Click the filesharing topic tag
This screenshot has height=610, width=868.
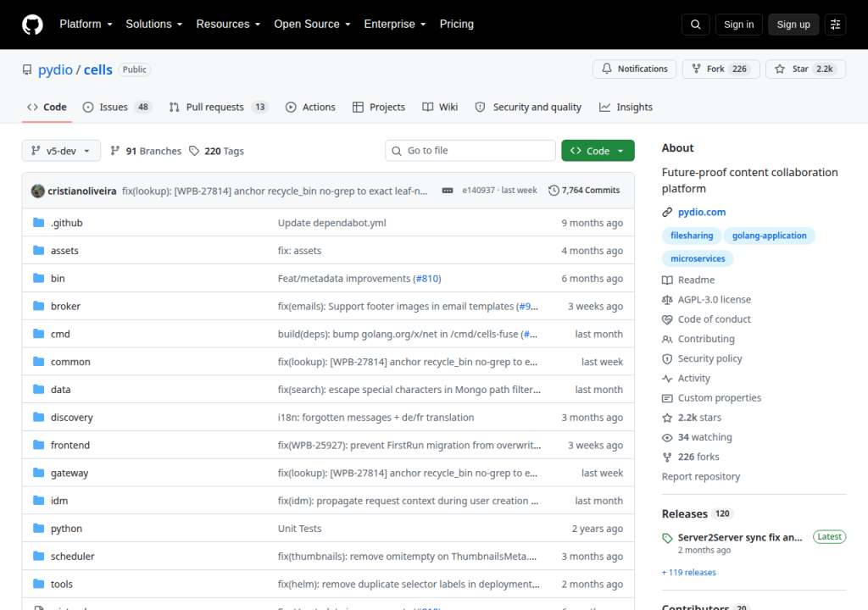click(692, 236)
